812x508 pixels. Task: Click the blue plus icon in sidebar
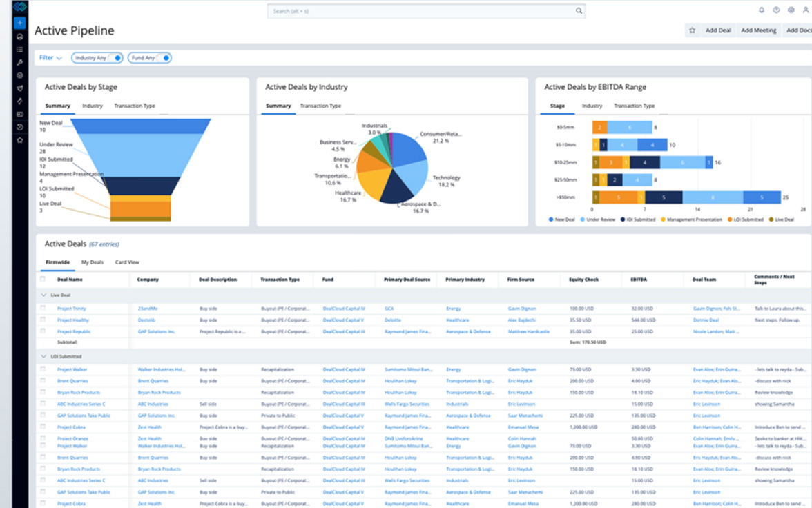pos(19,23)
